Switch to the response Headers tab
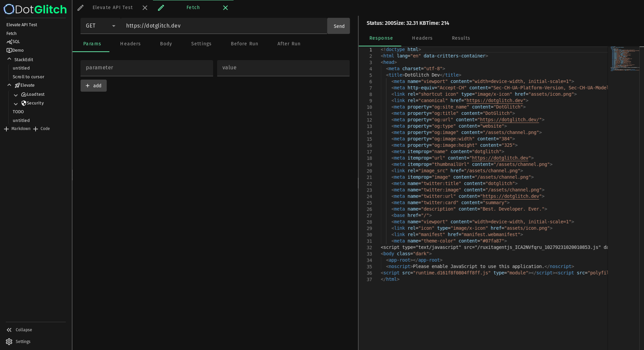This screenshot has height=350, width=644. click(422, 38)
